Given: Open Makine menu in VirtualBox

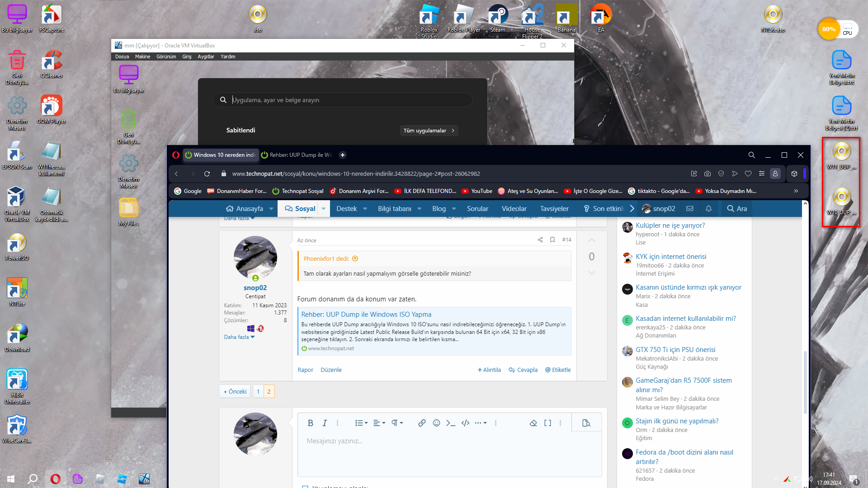Looking at the screenshot, I should (x=142, y=56).
